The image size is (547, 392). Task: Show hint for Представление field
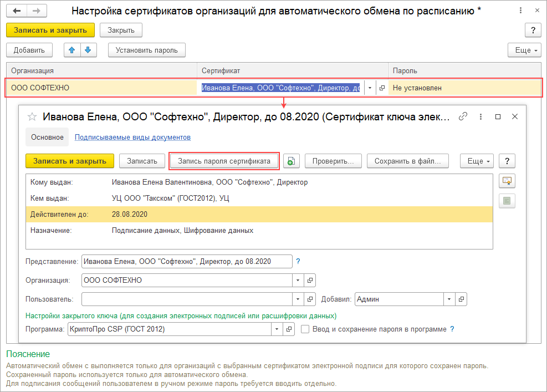point(298,261)
